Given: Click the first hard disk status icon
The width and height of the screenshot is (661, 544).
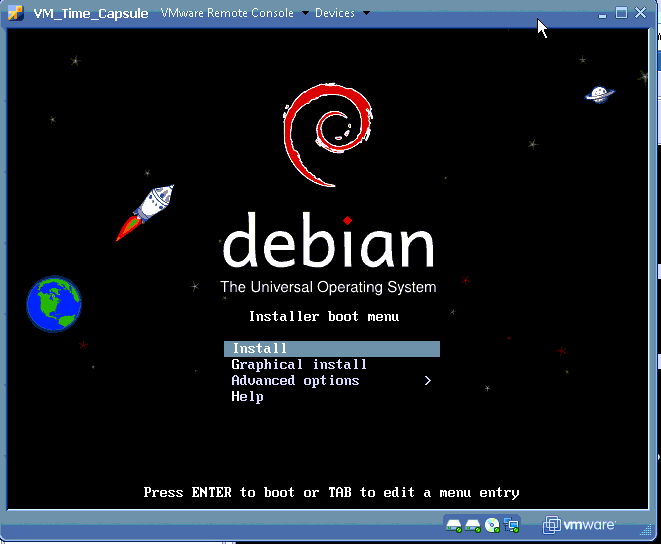Looking at the screenshot, I should [x=454, y=525].
